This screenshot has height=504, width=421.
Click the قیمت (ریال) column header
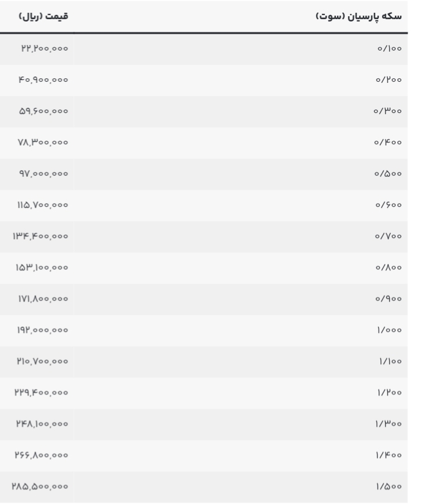[x=43, y=16]
